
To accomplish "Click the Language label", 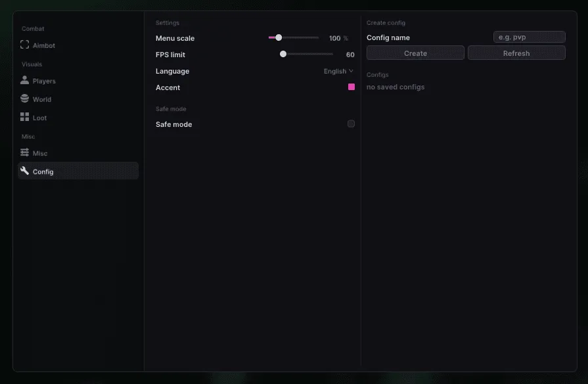I will point(173,71).
